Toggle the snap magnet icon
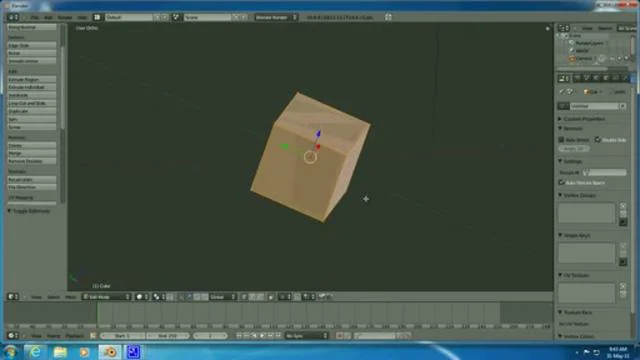Viewport: 640px width, 360px height. pos(298,297)
